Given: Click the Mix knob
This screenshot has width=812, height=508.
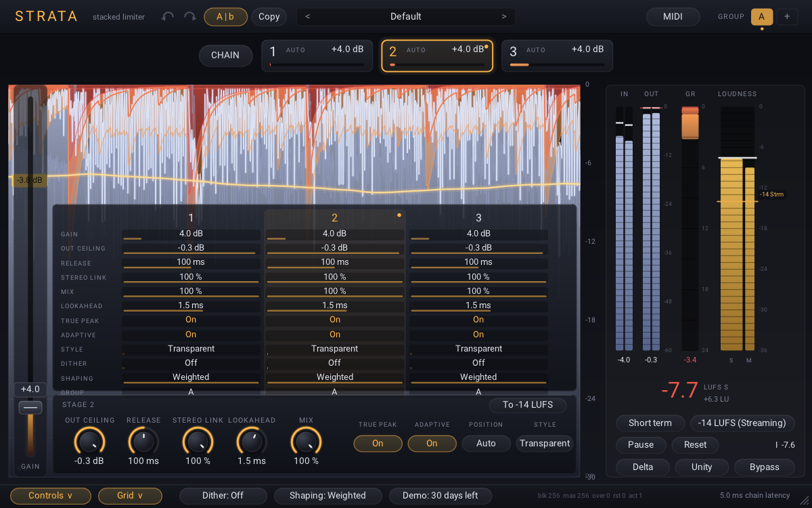Looking at the screenshot, I should (x=305, y=442).
